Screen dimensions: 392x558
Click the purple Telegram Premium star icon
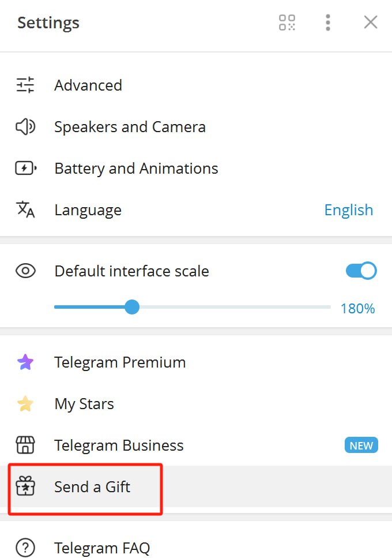click(25, 362)
